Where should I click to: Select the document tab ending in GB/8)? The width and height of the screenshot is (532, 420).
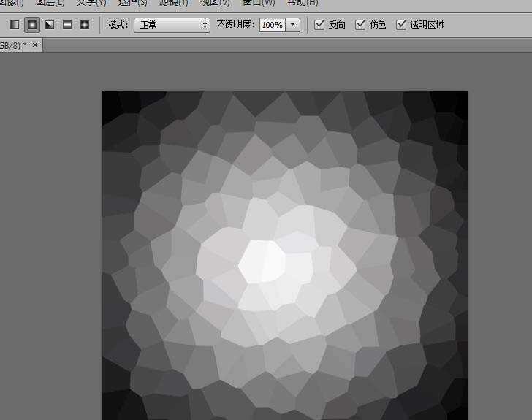point(13,45)
